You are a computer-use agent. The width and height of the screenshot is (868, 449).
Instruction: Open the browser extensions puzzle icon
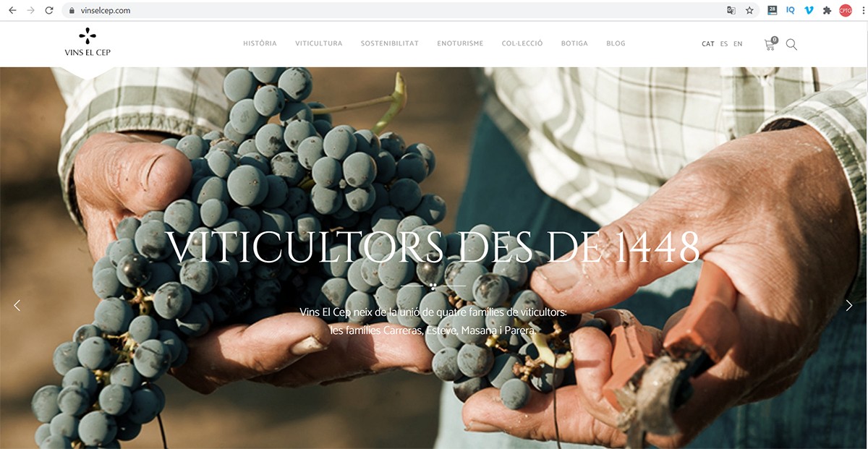(x=827, y=10)
